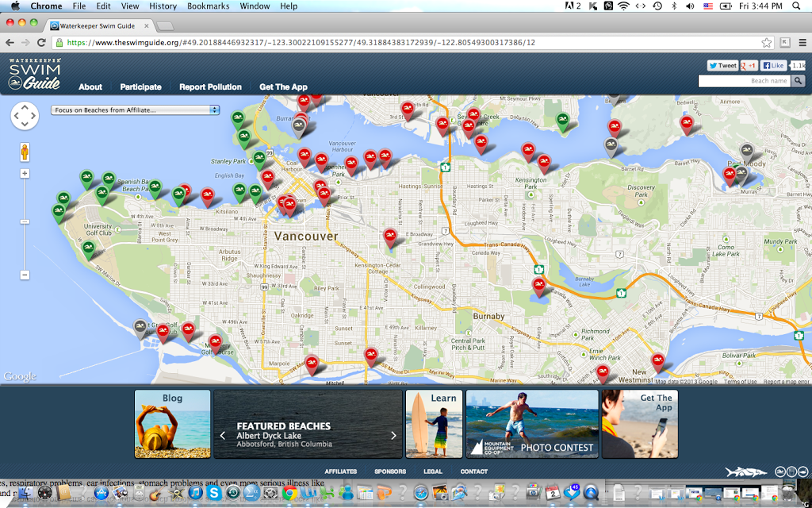Image resolution: width=812 pixels, height=508 pixels.
Task: Show the previous featured beach
Action: [x=223, y=435]
